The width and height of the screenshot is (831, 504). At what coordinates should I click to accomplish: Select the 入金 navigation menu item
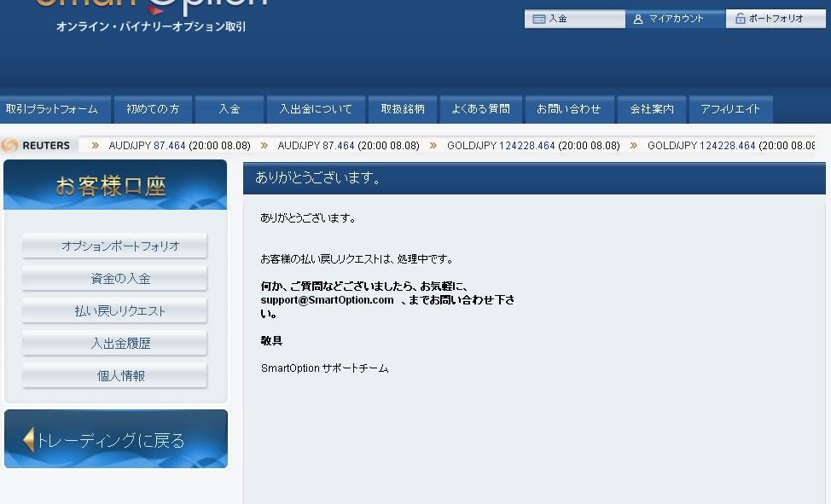[230, 109]
